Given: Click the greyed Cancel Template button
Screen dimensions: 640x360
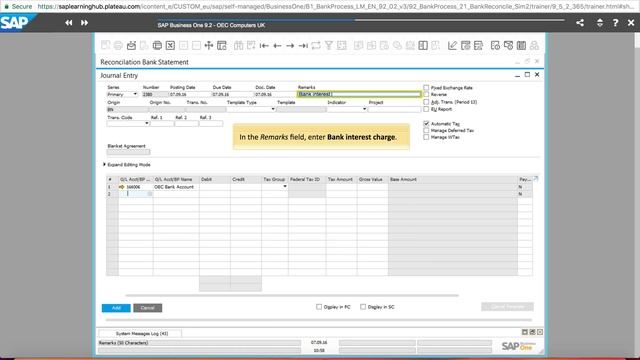Looking at the screenshot, I should coord(507,307).
